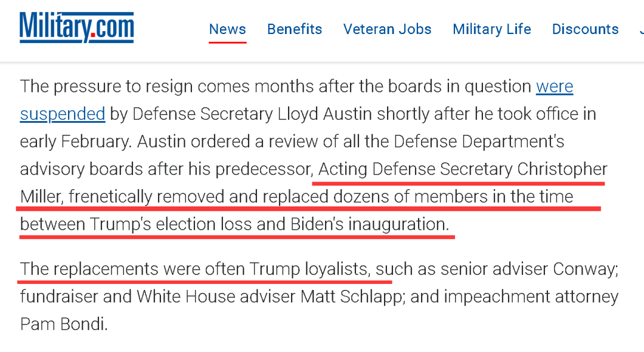Open the Discounts menu item

[x=585, y=29]
